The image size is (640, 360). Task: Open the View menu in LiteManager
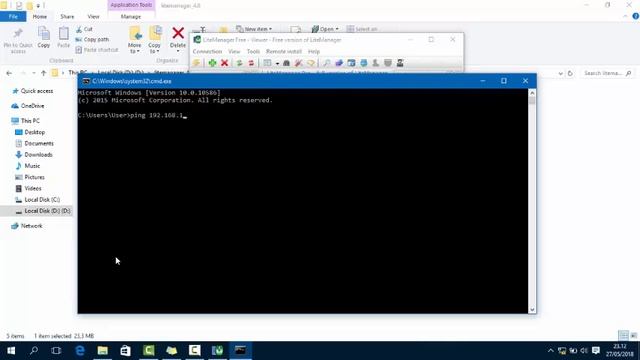(234, 52)
